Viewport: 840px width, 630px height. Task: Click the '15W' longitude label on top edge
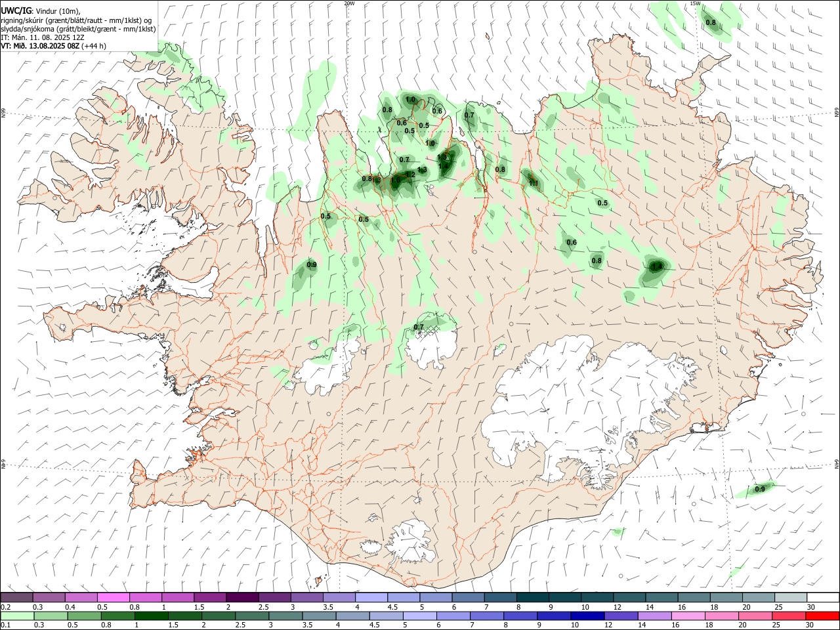(x=696, y=3)
